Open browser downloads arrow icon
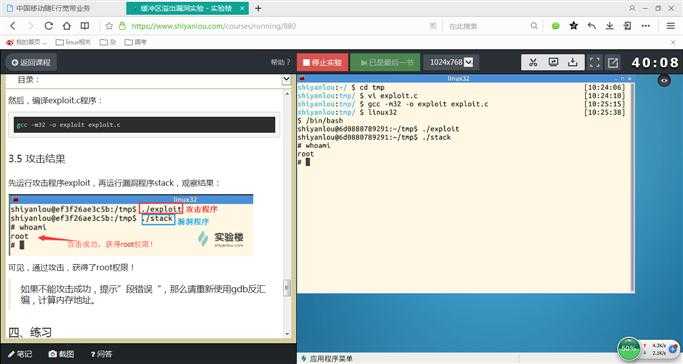683x364 pixels. coord(609,26)
